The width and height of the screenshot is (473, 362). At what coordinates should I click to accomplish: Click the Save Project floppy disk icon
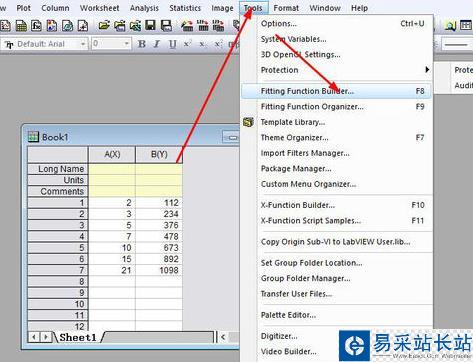150,26
